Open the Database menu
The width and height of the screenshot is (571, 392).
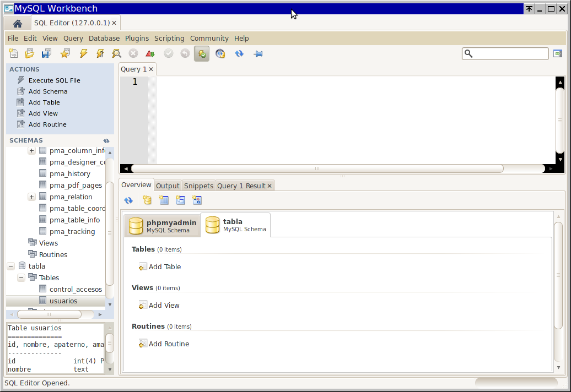[104, 38]
